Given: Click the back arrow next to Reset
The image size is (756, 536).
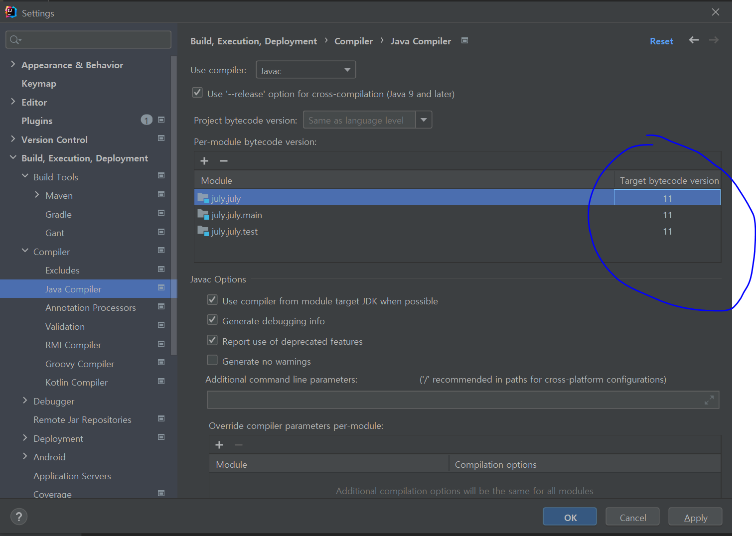Looking at the screenshot, I should 694,40.
